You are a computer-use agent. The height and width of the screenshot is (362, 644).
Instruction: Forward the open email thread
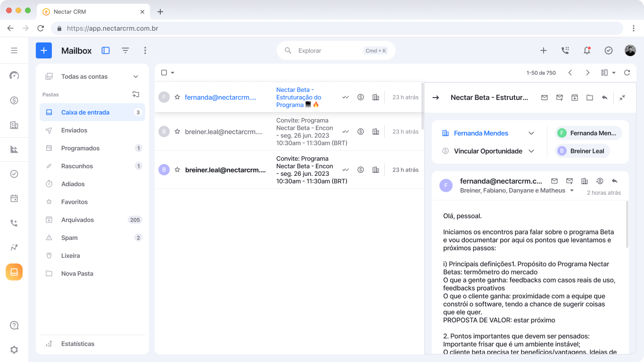pos(560,98)
